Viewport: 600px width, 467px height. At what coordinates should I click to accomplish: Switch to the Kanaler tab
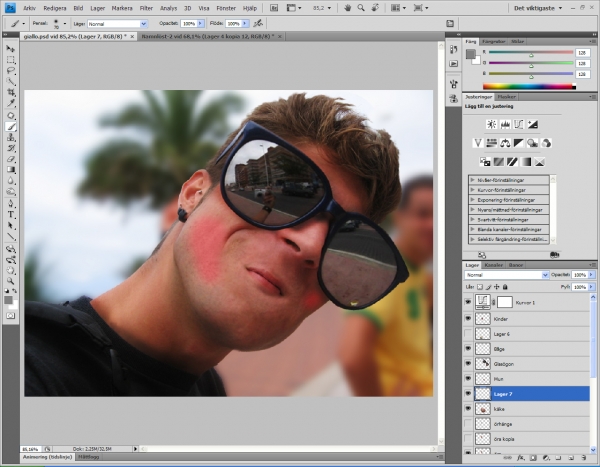494,265
